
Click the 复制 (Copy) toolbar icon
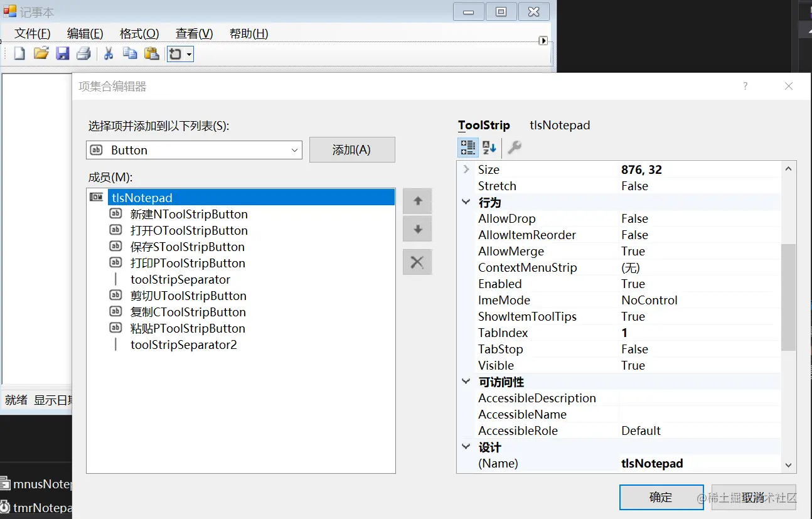pos(130,53)
